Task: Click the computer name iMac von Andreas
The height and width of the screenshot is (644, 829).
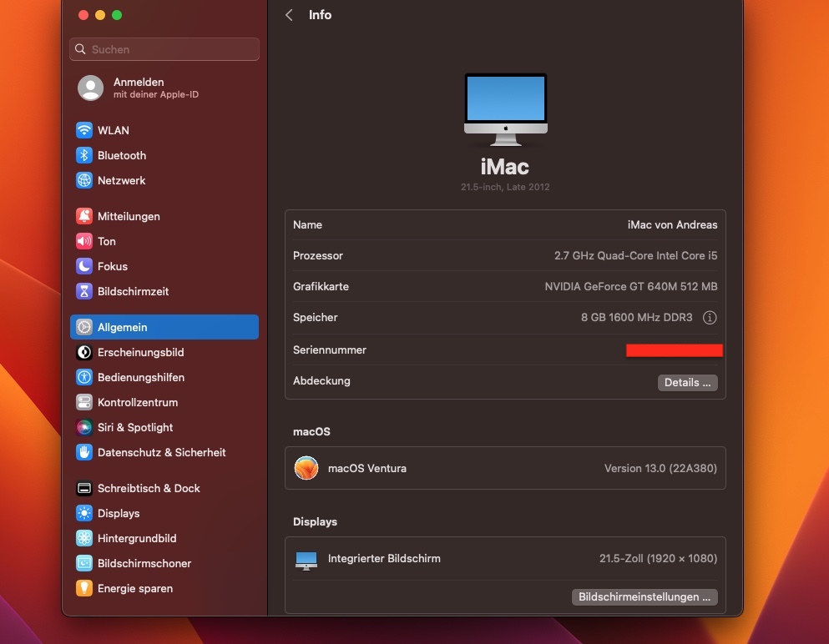Action: pyautogui.click(x=672, y=224)
